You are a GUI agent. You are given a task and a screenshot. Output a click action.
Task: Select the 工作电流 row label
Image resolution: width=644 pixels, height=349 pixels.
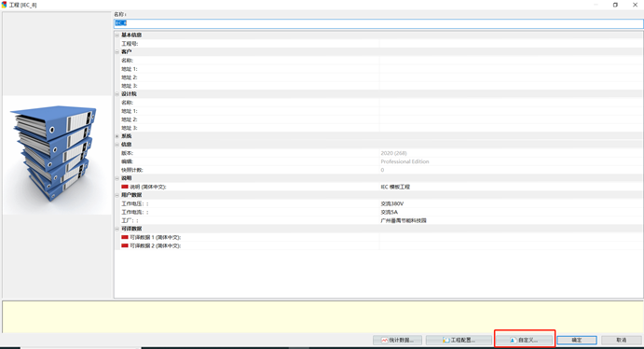(x=135, y=212)
